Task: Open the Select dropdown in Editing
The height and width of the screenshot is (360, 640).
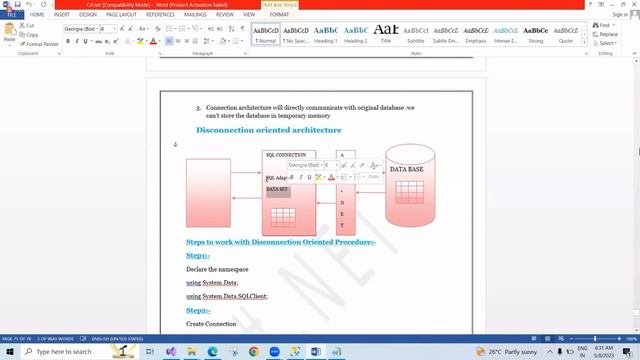Action: coord(605,43)
